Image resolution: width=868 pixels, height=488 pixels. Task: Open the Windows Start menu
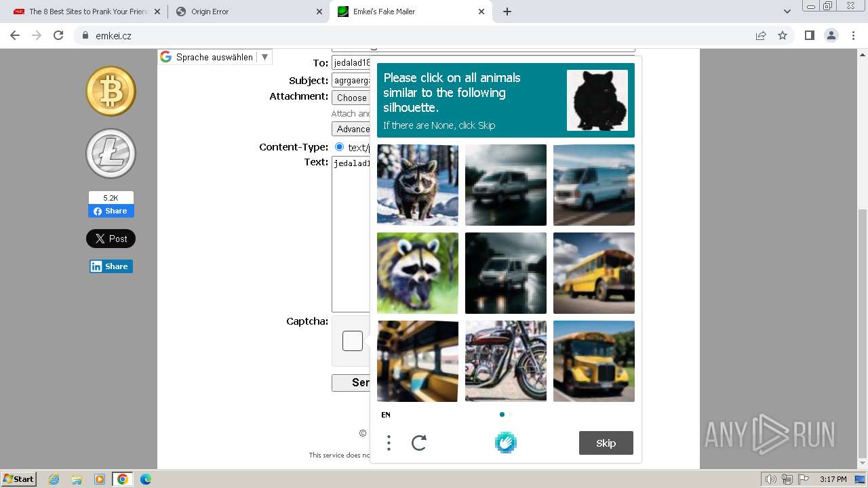18,479
